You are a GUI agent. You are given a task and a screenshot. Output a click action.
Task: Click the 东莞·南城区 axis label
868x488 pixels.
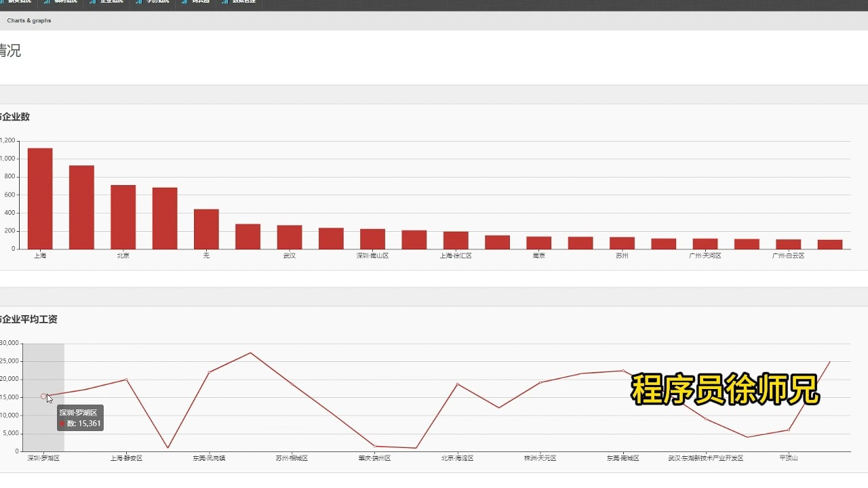point(623,458)
